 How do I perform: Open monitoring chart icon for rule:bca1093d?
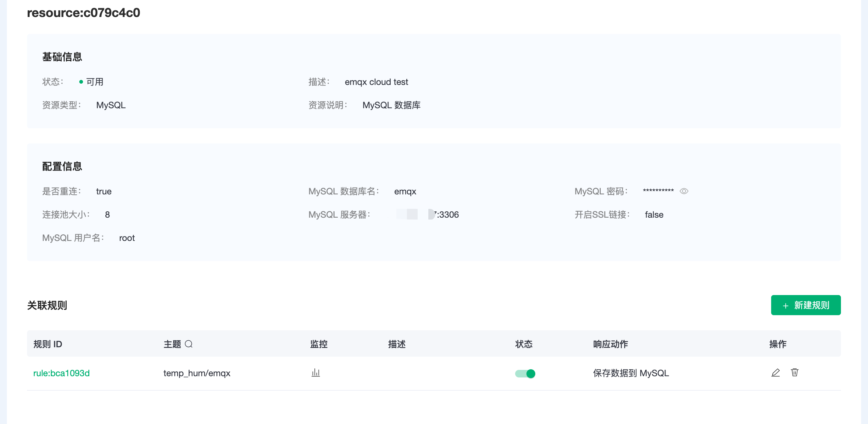[x=315, y=372]
